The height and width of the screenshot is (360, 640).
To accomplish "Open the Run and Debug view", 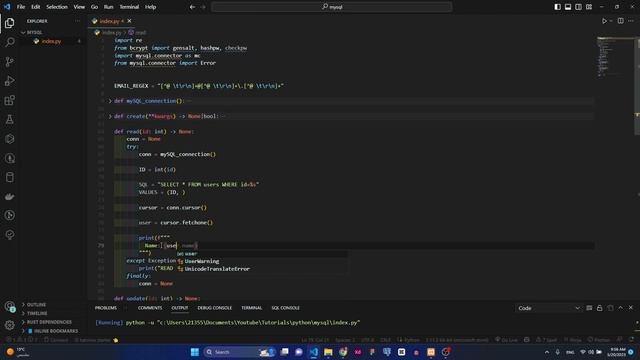I will (x=9, y=81).
